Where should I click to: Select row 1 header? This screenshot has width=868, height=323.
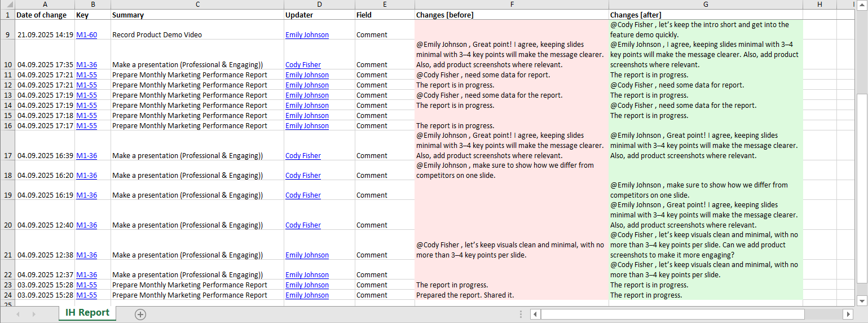coord(7,15)
